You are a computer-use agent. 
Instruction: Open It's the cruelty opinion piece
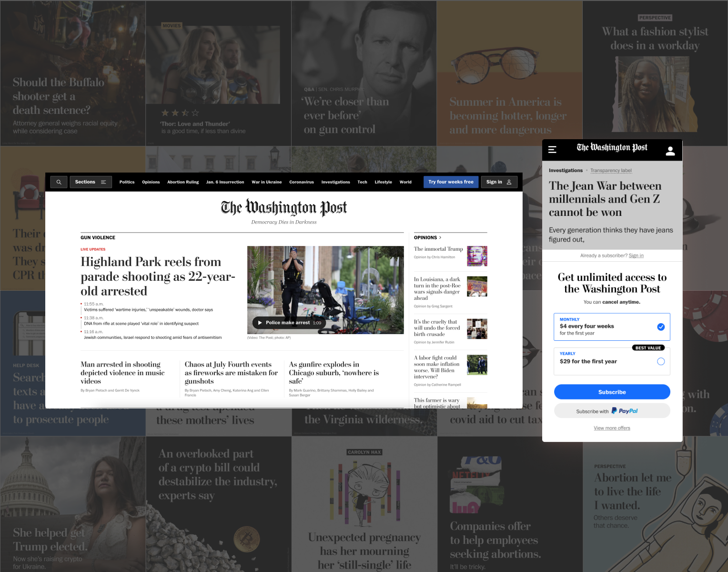(437, 328)
